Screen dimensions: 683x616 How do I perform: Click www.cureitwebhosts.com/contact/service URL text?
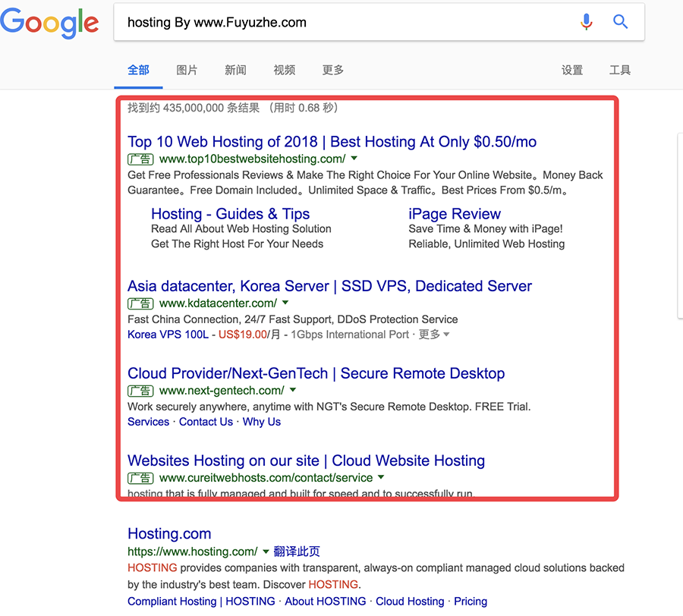[266, 478]
